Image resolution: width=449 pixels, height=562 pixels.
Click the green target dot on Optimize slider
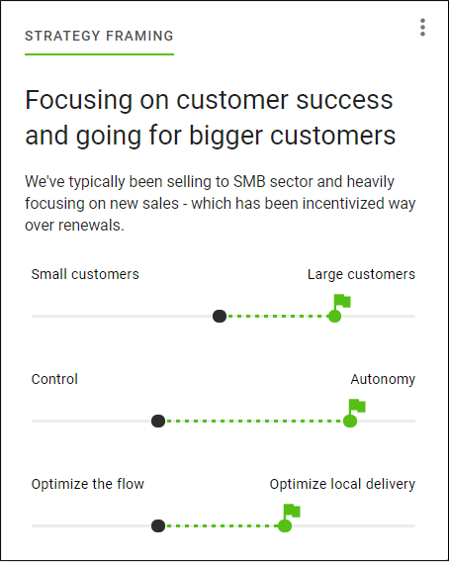285,526
